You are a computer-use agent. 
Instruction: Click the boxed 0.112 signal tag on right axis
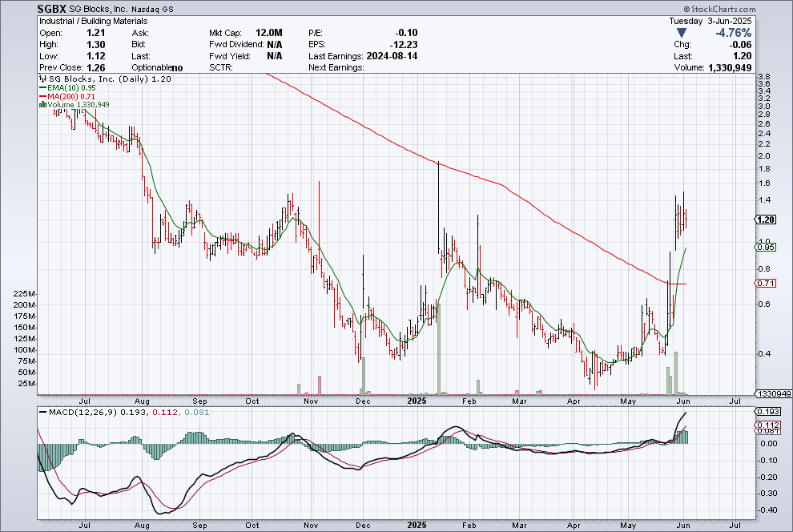tap(768, 425)
